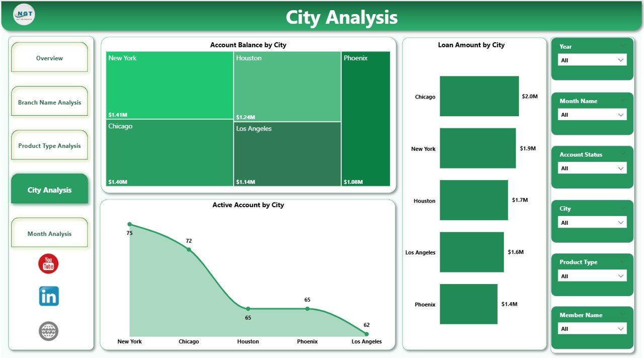The height and width of the screenshot is (358, 644).
Task: Click the YouTube icon
Action: 48,263
